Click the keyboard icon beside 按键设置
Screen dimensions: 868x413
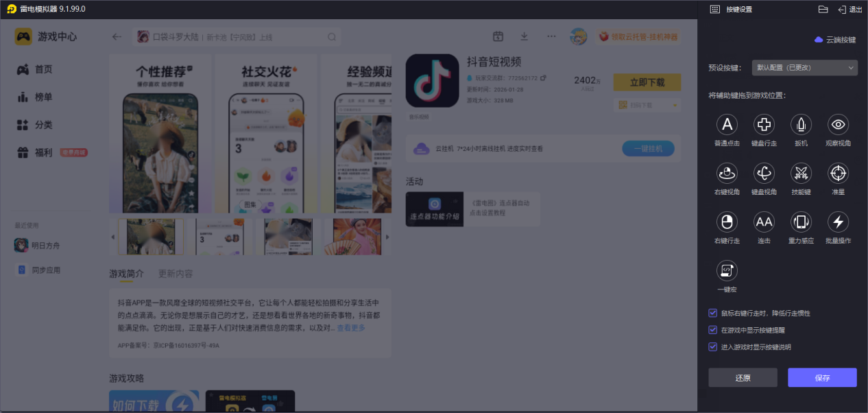click(714, 10)
